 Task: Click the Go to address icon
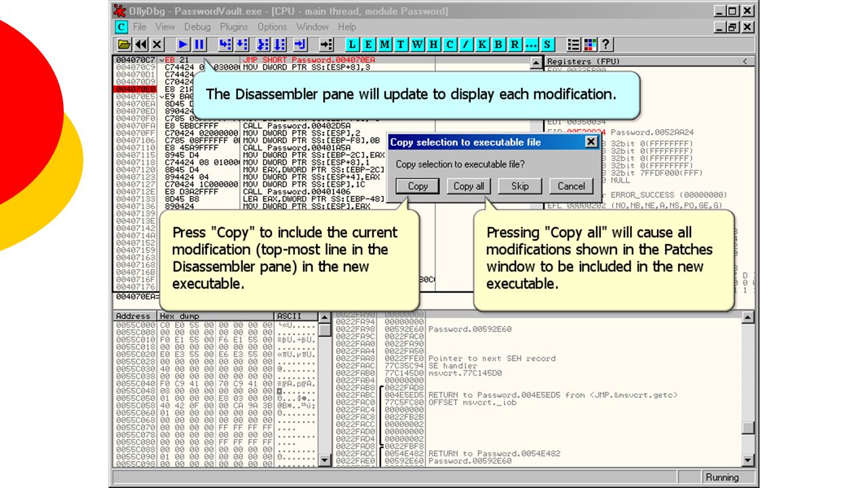coord(327,45)
